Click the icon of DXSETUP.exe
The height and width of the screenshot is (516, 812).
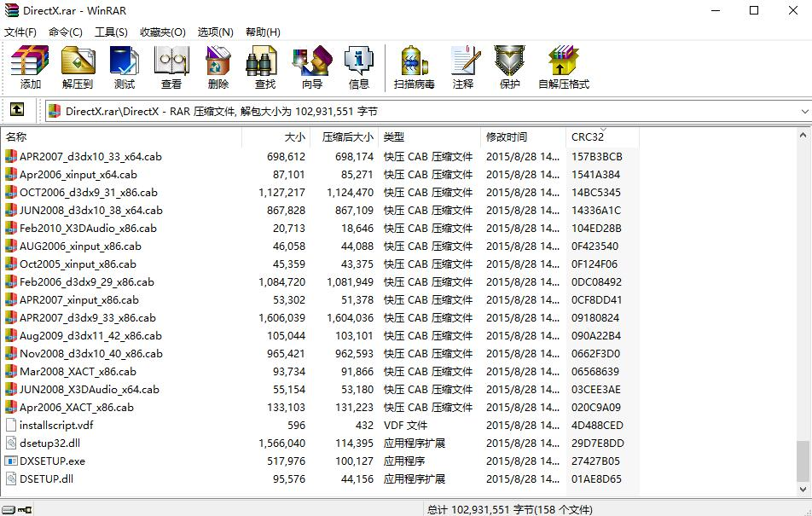click(11, 461)
